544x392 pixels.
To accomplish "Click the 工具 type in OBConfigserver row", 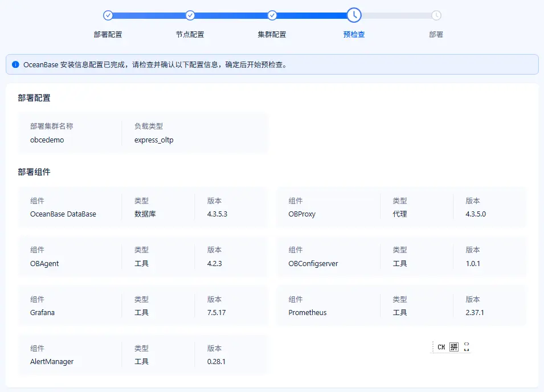I will coord(400,264).
